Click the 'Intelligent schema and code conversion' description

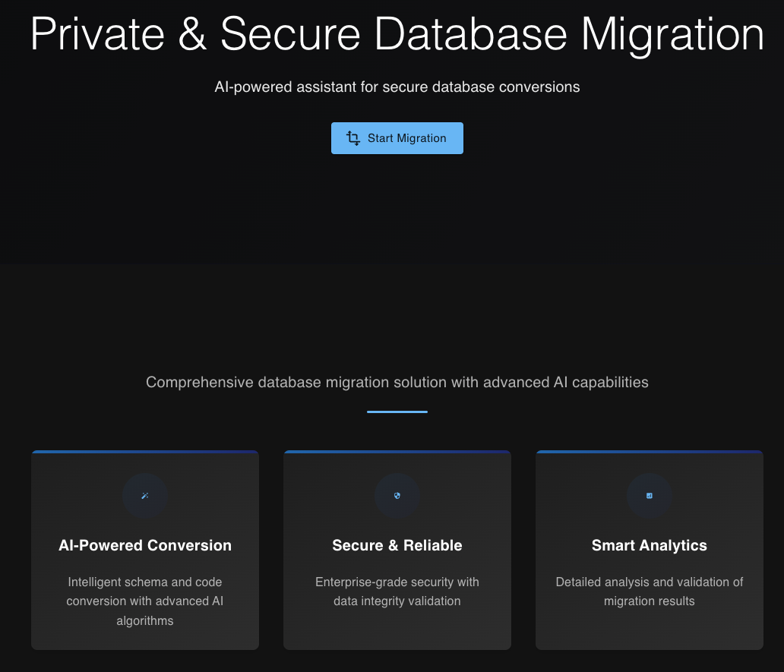point(145,601)
